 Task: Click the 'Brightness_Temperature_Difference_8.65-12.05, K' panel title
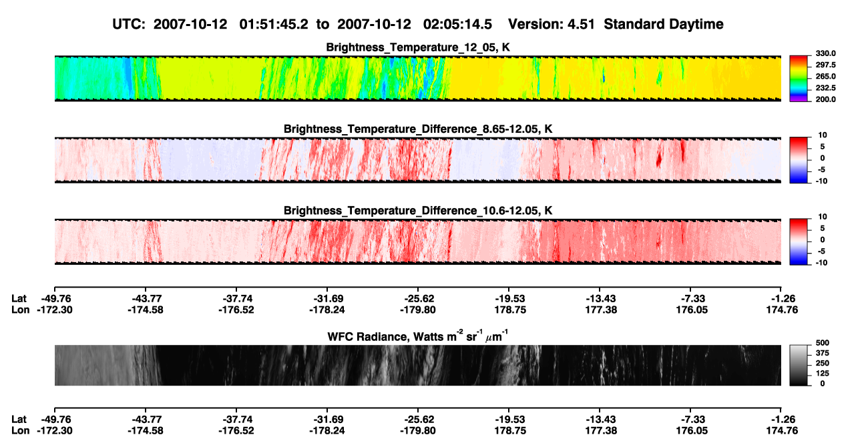pyautogui.click(x=418, y=129)
